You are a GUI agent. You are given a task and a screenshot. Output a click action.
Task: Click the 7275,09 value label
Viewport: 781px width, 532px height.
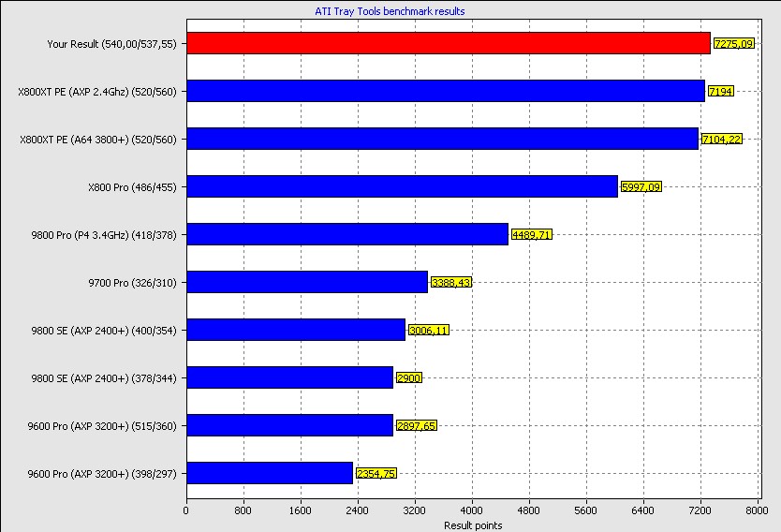click(x=733, y=44)
